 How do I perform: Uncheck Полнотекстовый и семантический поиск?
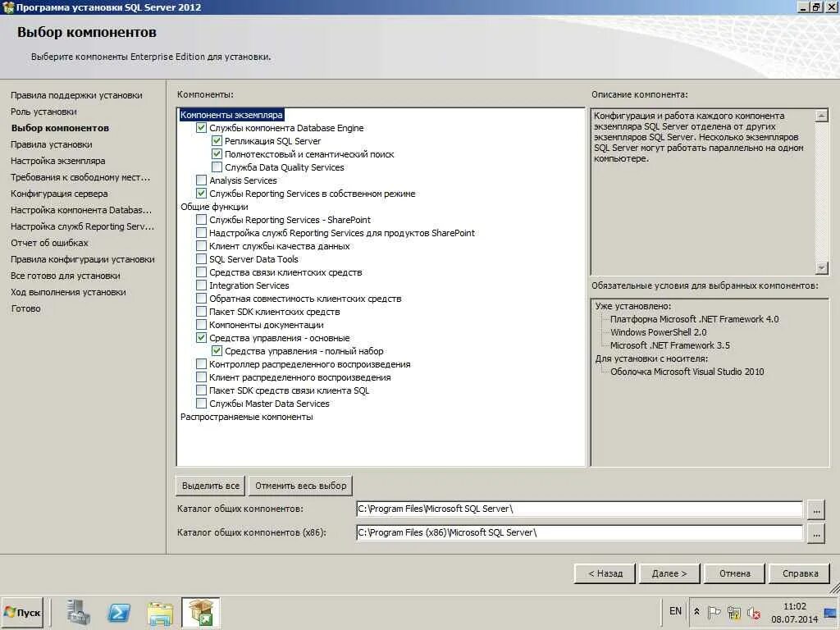pyautogui.click(x=217, y=154)
